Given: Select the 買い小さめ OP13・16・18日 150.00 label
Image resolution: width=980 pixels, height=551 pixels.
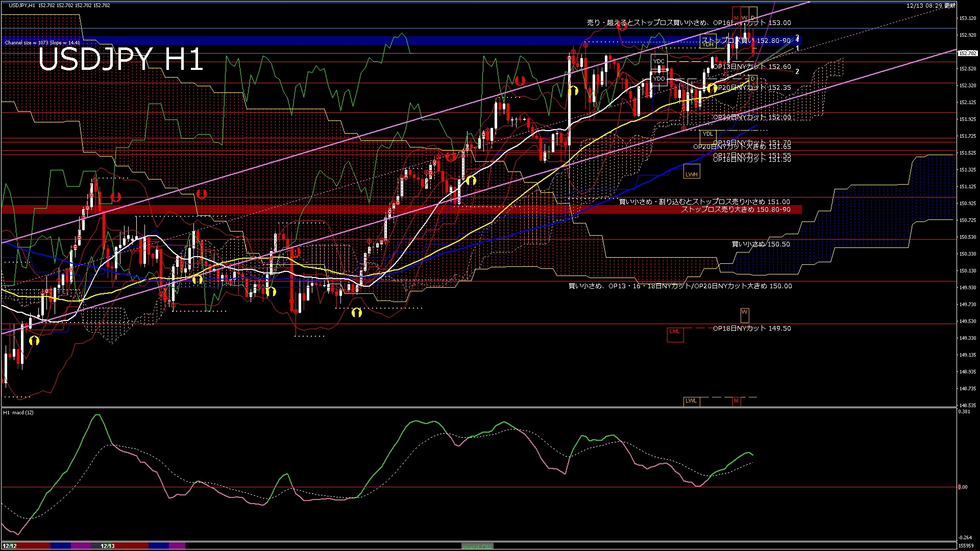Looking at the screenshot, I should point(680,286).
